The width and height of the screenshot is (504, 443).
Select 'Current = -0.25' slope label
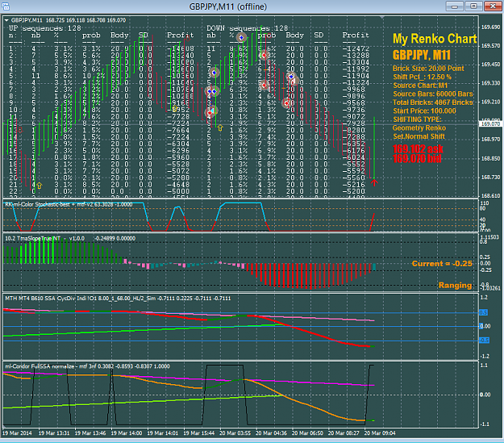coord(442,264)
